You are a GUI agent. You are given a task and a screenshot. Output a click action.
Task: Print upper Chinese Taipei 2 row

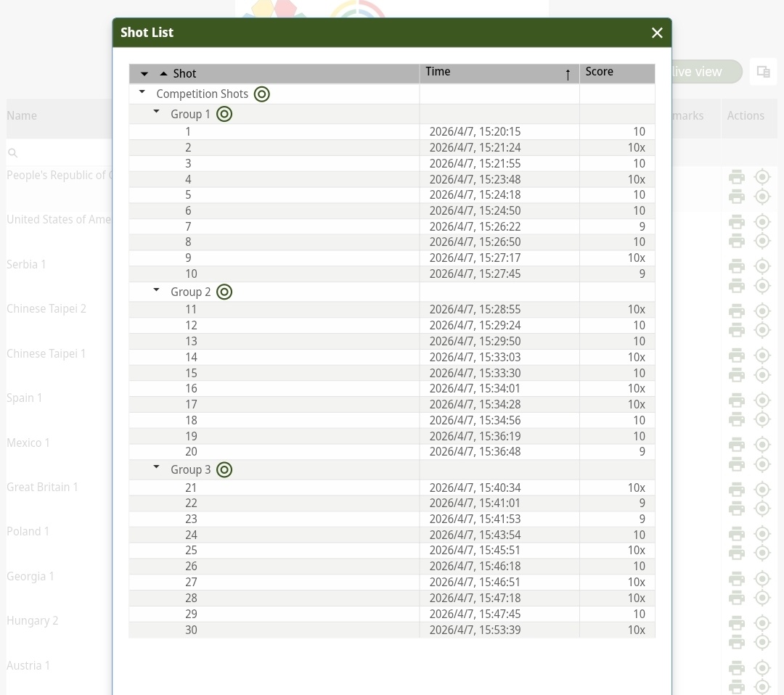click(737, 311)
